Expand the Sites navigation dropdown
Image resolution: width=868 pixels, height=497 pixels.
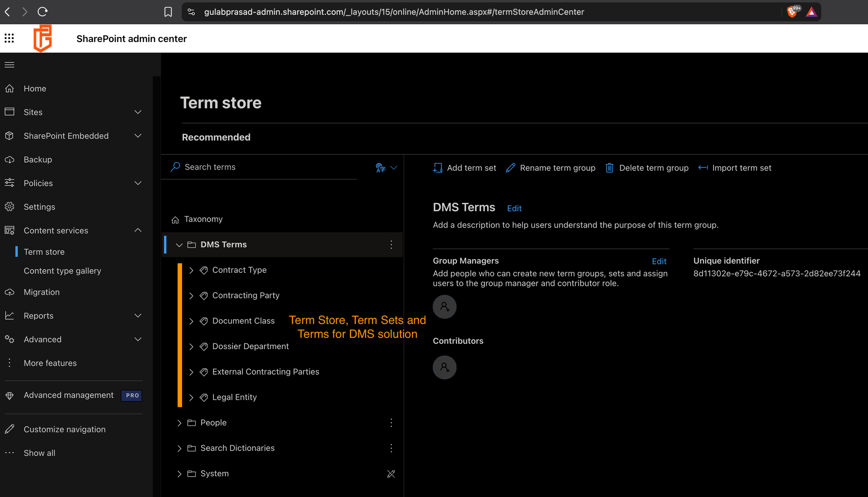pos(138,112)
